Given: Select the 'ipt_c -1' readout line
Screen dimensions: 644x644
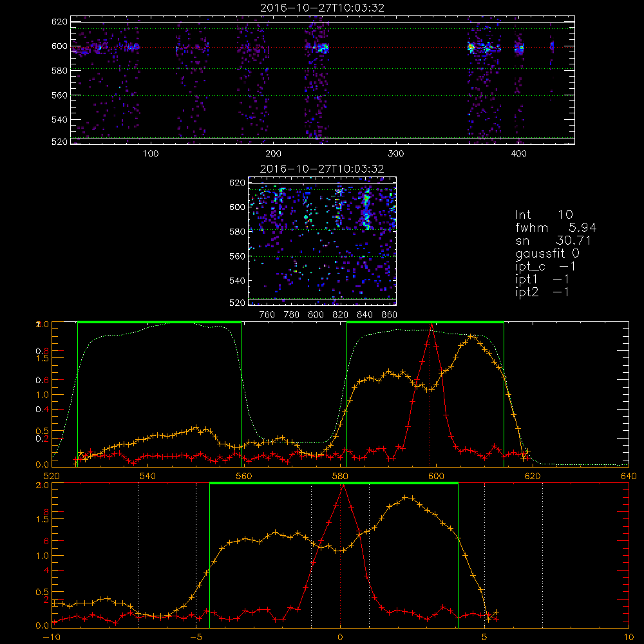Looking at the screenshot, I should coord(545,267).
